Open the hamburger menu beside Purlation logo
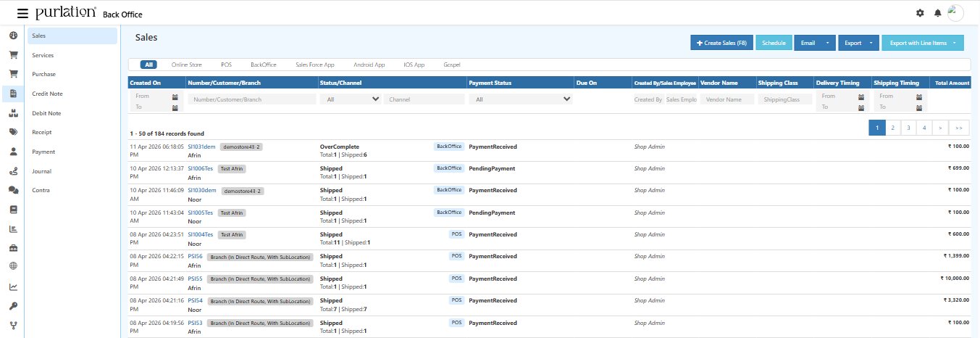980x338 pixels. (22, 13)
